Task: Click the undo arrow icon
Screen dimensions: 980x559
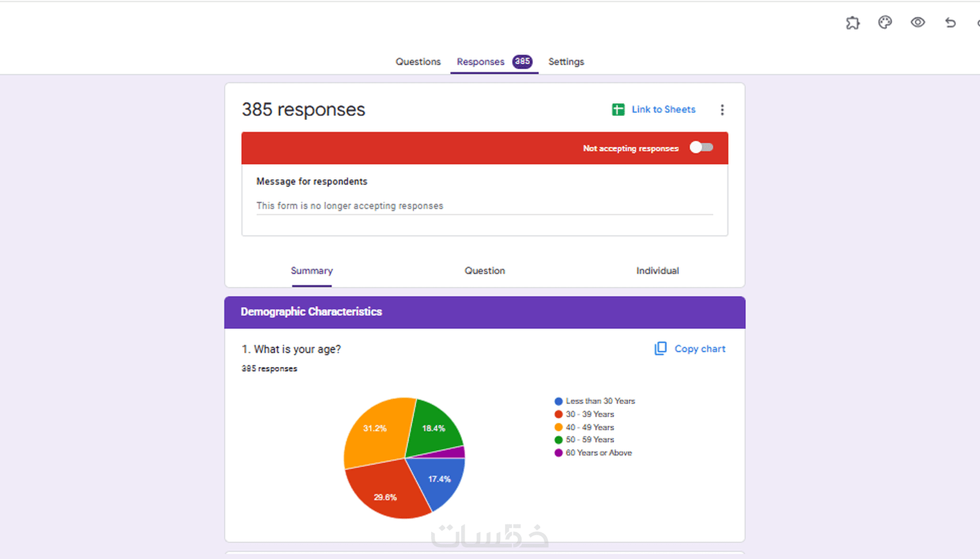Action: click(x=951, y=22)
